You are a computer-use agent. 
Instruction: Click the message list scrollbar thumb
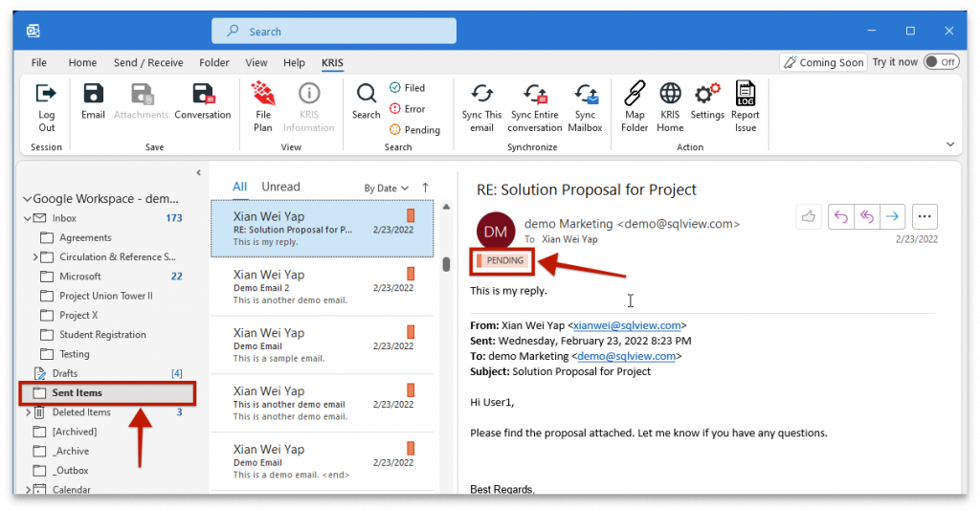(x=446, y=264)
